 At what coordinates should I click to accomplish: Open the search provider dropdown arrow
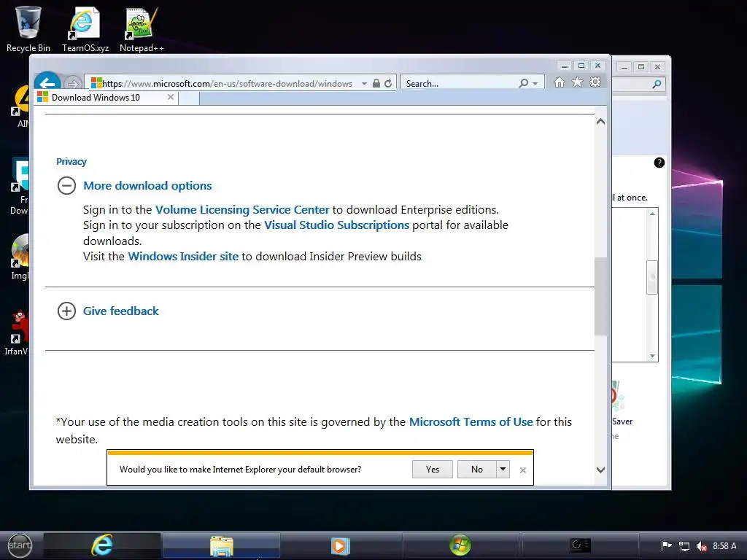[535, 84]
